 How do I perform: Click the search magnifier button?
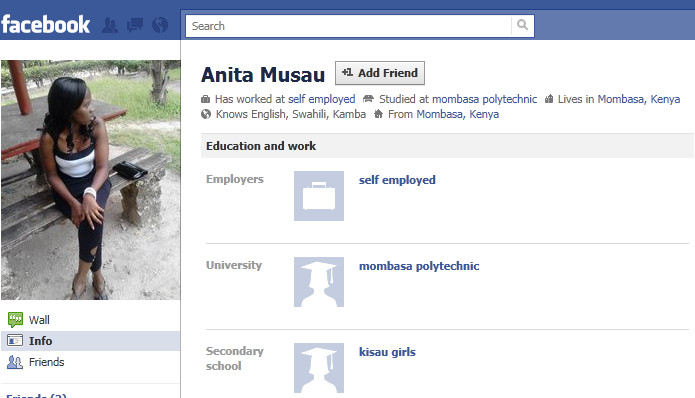tap(523, 25)
